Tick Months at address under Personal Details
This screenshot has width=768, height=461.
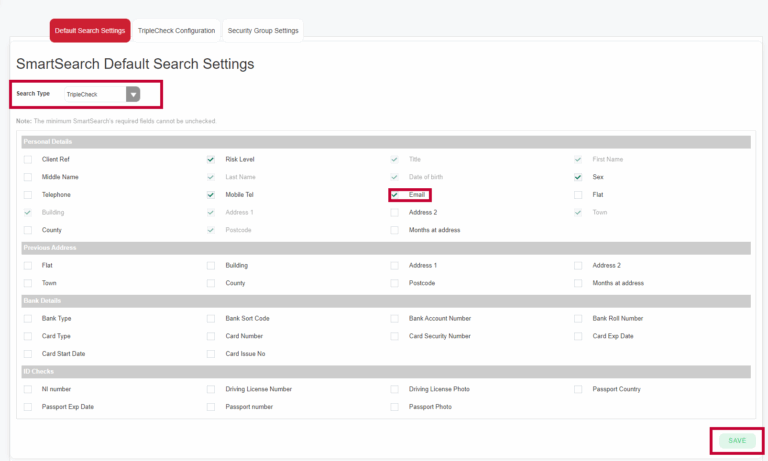[x=394, y=230]
